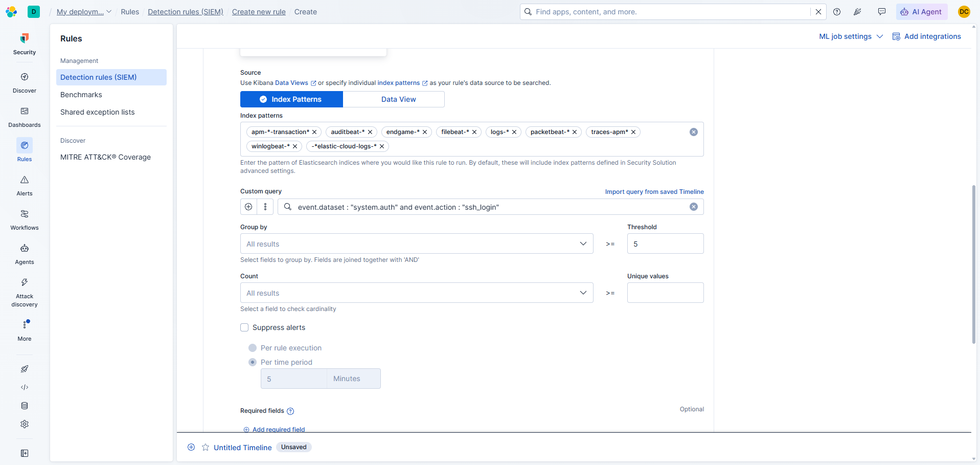Click the Threshold value input field
Screen dimensions: 980x465
(x=665, y=243)
